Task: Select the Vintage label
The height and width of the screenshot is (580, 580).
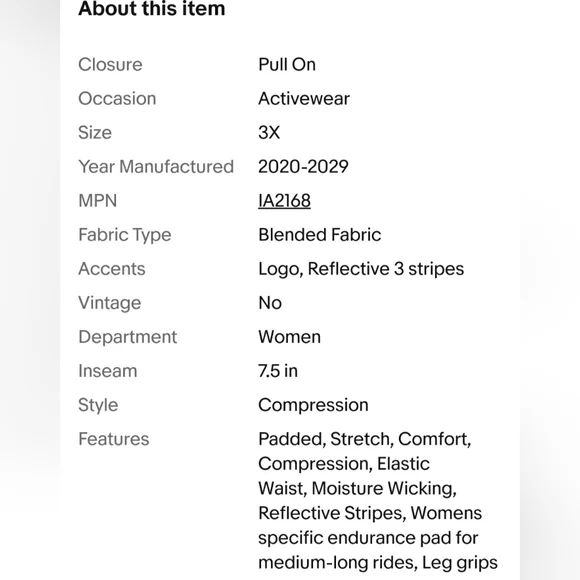Action: tap(110, 303)
